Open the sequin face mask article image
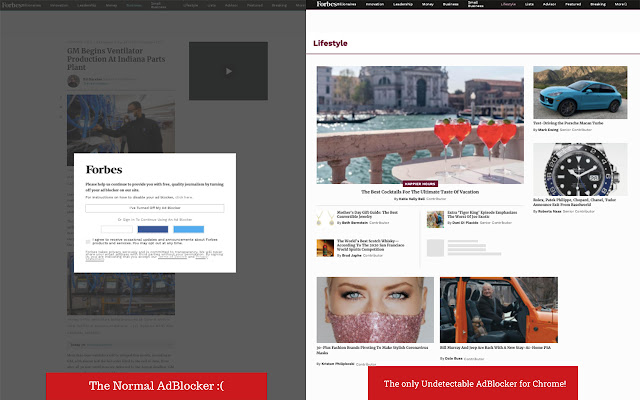 pos(375,309)
